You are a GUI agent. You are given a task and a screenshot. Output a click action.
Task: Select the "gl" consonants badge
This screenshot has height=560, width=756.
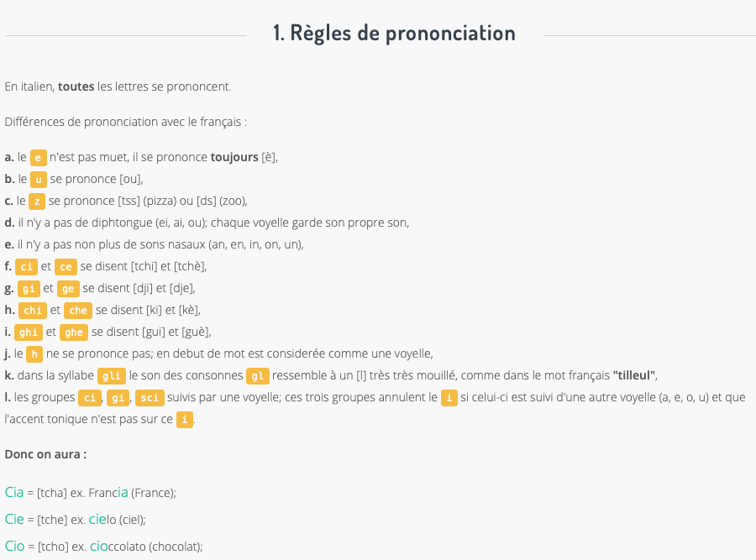point(257,375)
